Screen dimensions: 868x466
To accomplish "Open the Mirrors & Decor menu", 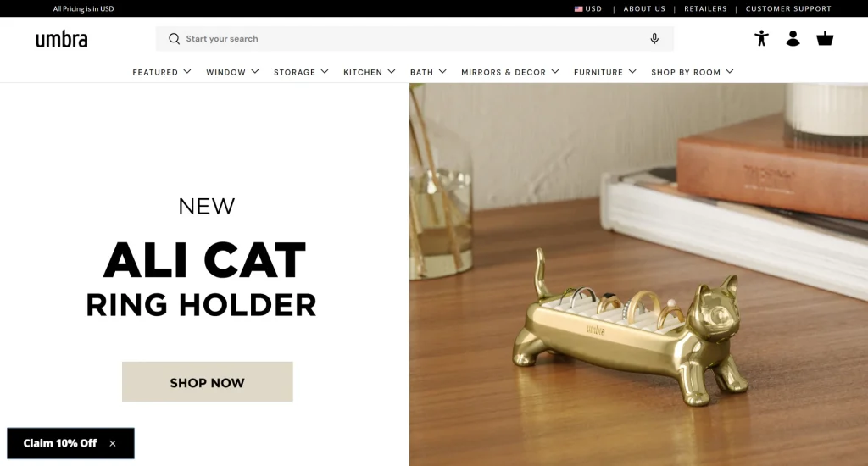I will tap(510, 72).
